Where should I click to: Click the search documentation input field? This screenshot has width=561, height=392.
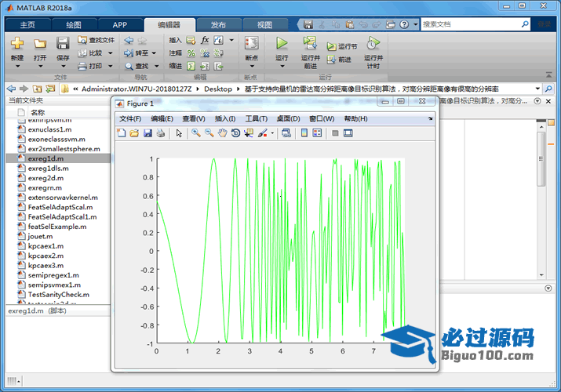(x=471, y=24)
